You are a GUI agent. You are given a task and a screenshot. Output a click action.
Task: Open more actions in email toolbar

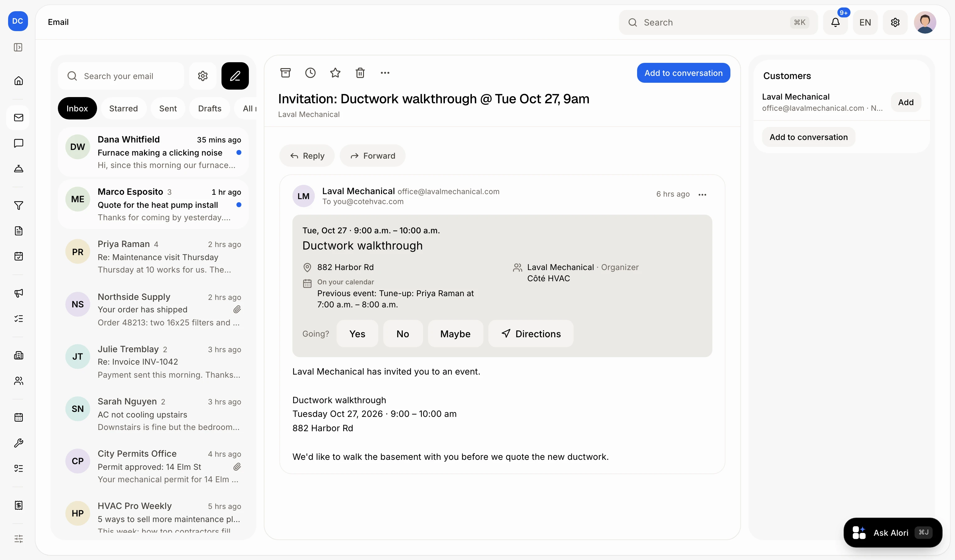coord(385,73)
